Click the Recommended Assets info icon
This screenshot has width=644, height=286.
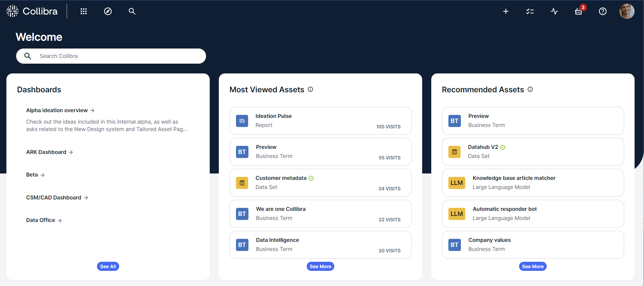pos(530,89)
